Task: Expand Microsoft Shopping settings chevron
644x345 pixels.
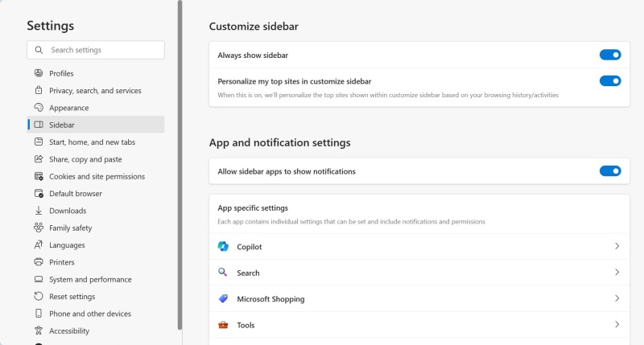Action: (617, 298)
